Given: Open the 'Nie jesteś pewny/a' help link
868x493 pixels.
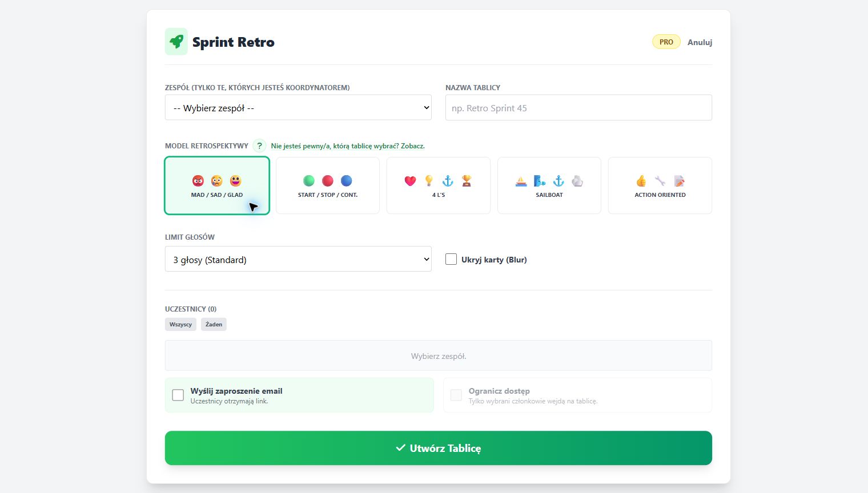Looking at the screenshot, I should (348, 146).
